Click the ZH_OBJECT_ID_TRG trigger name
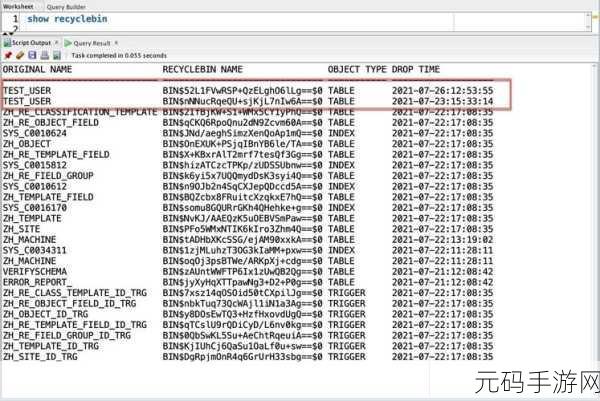This screenshot has width=600, height=401. point(45,315)
